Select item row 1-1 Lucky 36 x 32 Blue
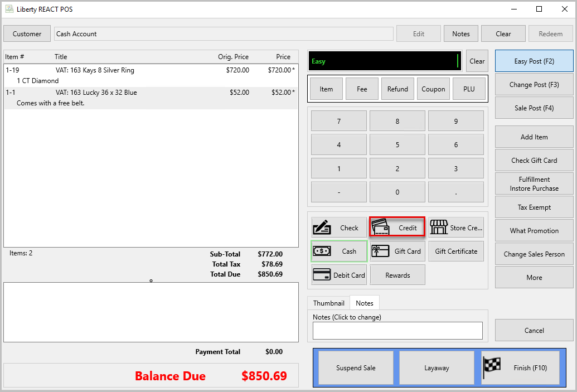This screenshot has height=392, width=577. [x=151, y=98]
